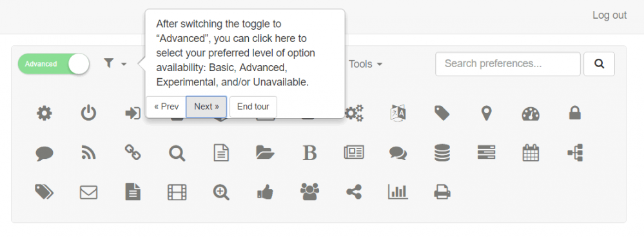
Task: Focus the Search preferences field
Action: (x=507, y=64)
